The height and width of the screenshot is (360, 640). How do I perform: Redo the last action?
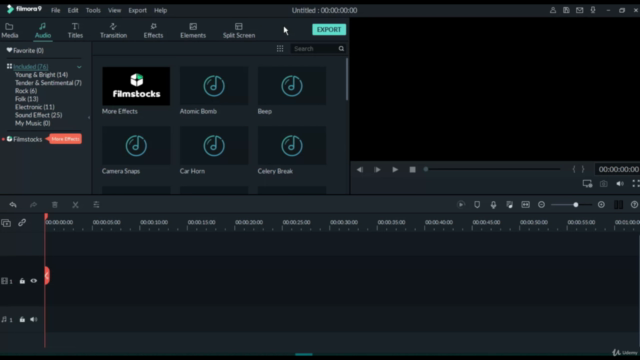click(33, 204)
